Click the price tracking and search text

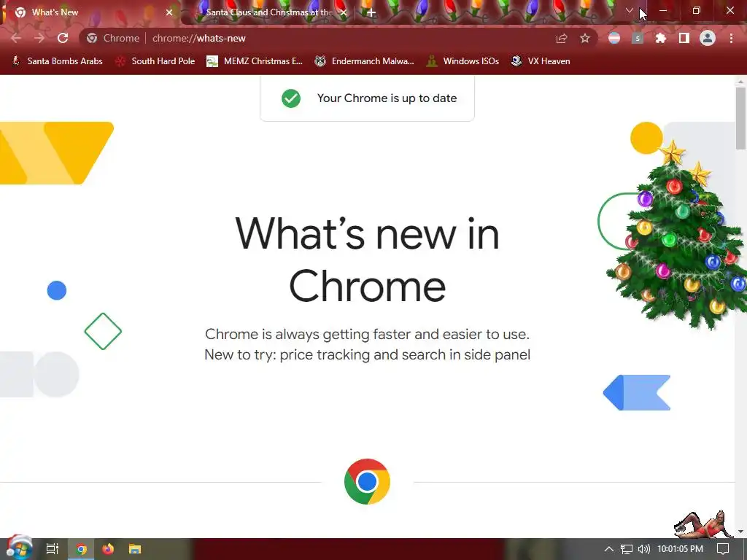tap(404, 355)
